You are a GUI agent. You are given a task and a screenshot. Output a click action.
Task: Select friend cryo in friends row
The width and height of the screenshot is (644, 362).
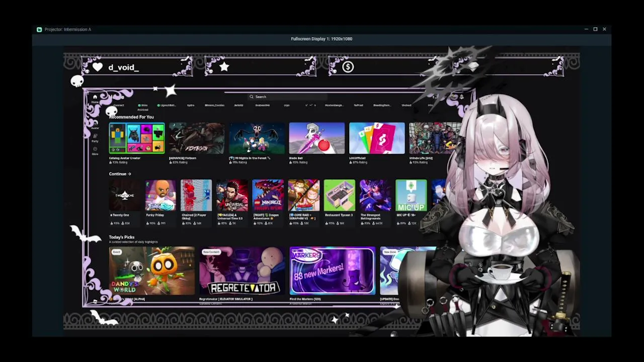tap(287, 106)
